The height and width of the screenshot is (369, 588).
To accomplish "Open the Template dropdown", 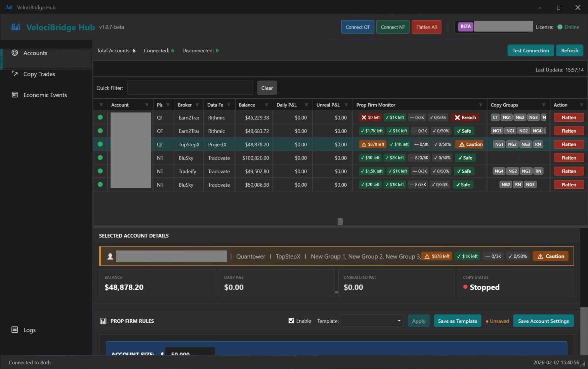I will (x=371, y=321).
